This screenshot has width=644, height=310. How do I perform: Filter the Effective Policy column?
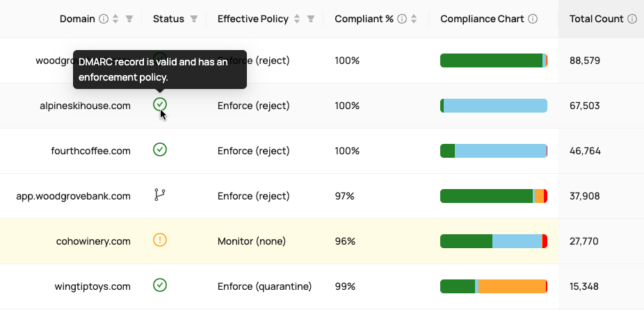coord(311,19)
